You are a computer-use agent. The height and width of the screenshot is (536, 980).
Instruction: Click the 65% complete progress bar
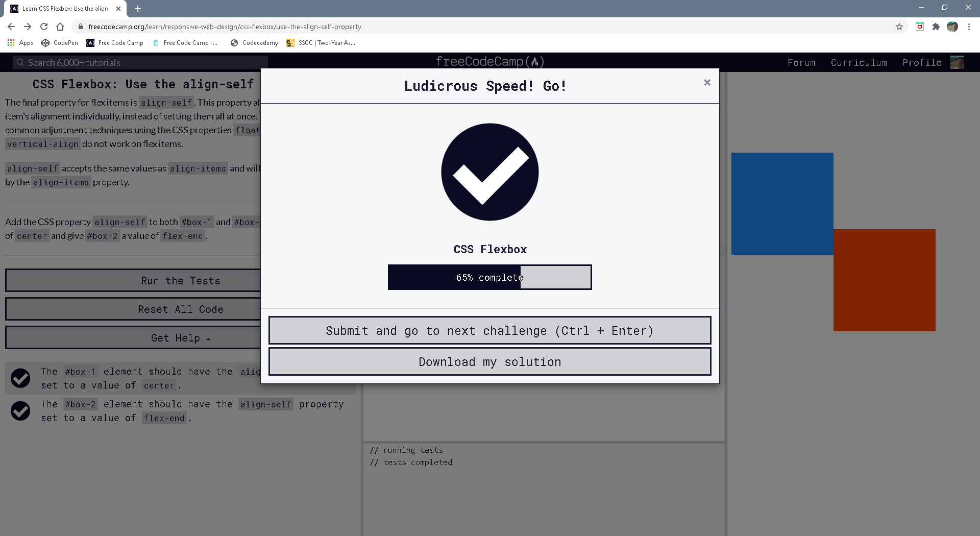[x=489, y=277]
